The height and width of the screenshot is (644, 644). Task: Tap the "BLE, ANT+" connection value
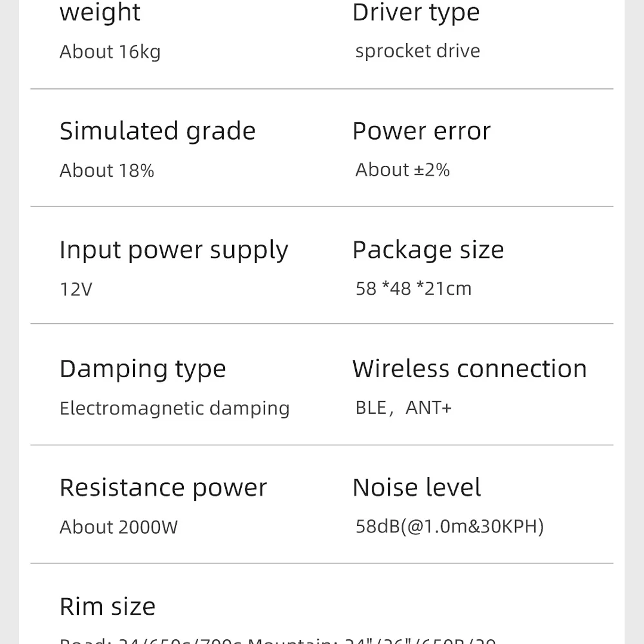403,408
